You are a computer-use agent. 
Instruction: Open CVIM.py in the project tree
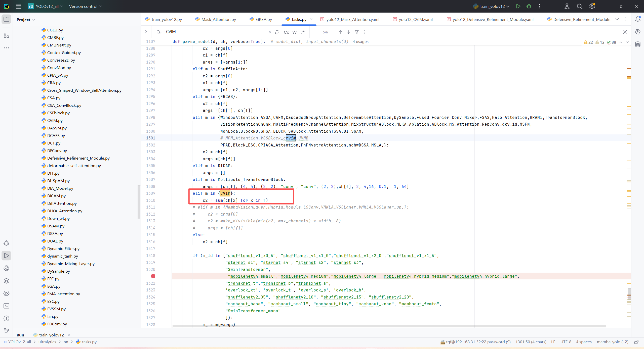point(55,120)
